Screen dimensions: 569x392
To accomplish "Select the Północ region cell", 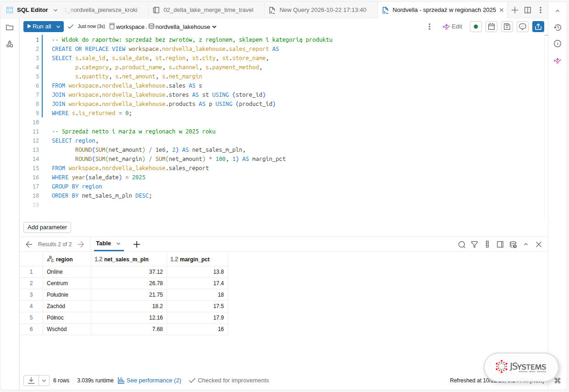I will click(x=67, y=318).
